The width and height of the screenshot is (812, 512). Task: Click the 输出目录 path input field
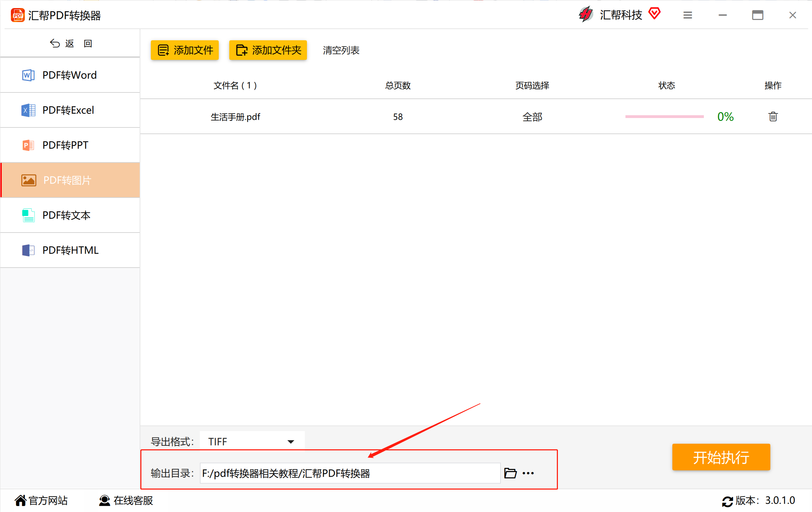350,473
